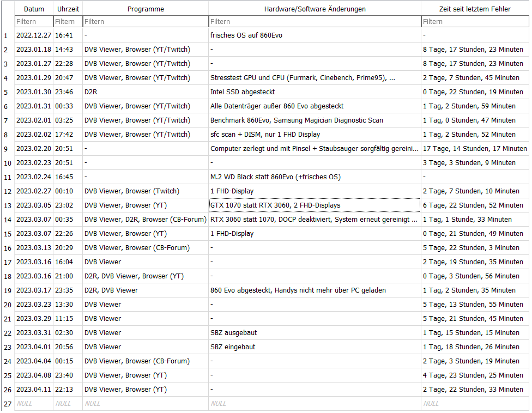The width and height of the screenshot is (532, 413).
Task: Select cell '1 Tag, 15 Stunden, 15 Minuten'
Action: (475, 333)
